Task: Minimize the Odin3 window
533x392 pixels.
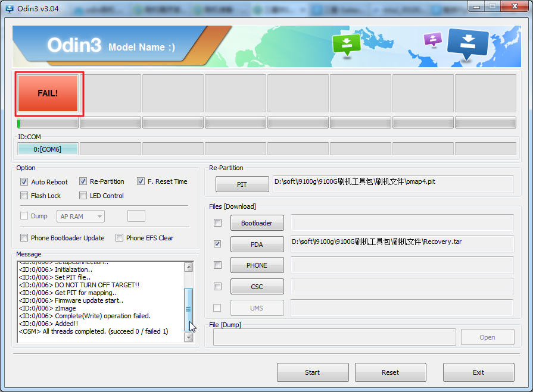Action: point(476,7)
